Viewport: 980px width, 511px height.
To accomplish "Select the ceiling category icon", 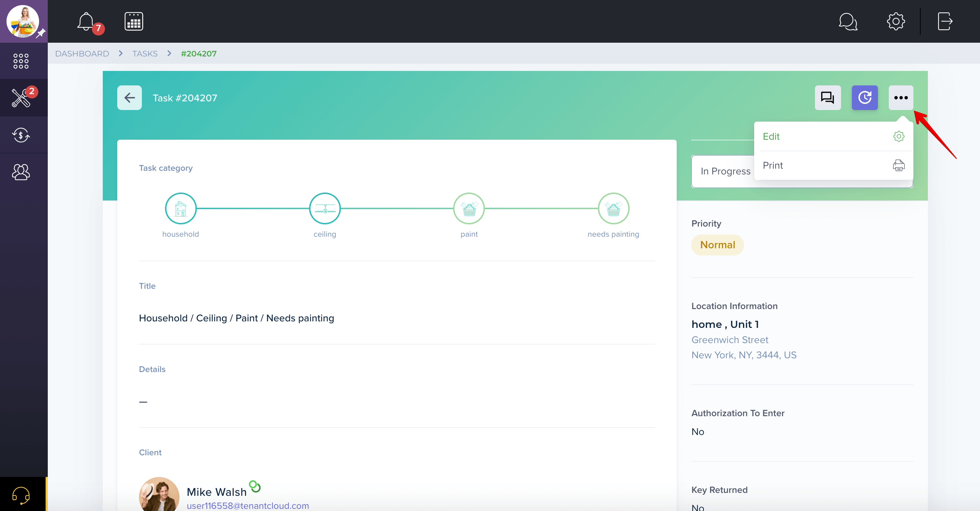I will (x=325, y=208).
